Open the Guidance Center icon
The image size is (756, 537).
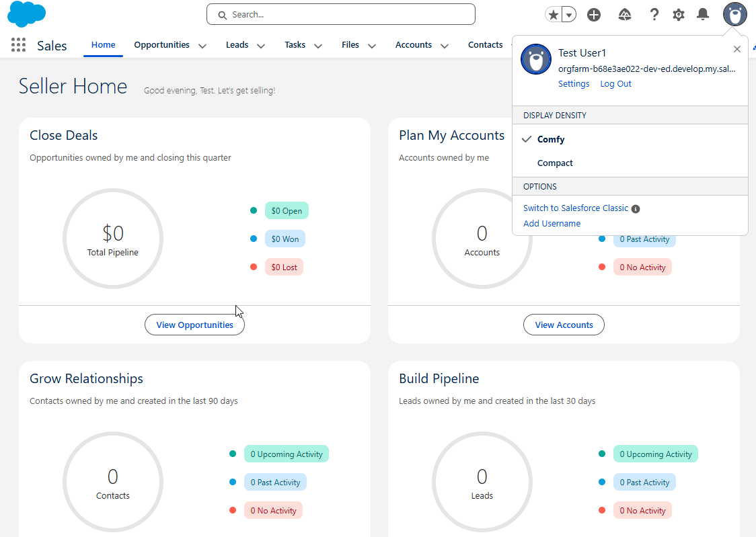(x=625, y=13)
